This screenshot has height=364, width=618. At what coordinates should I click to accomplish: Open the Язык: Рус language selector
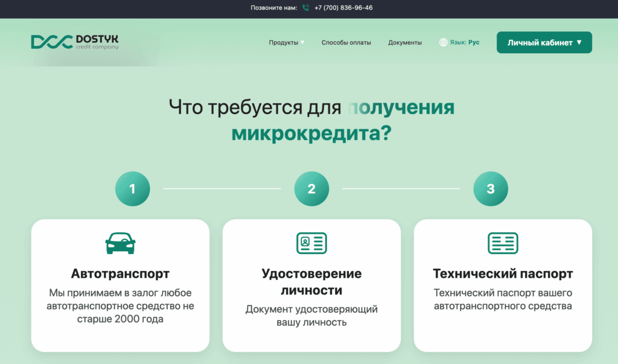[464, 43]
